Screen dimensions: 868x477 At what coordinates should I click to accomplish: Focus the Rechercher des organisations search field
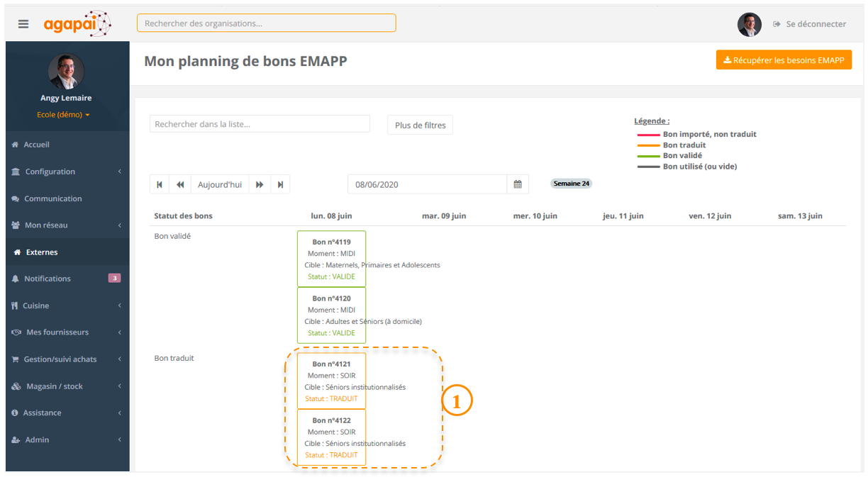tap(267, 23)
